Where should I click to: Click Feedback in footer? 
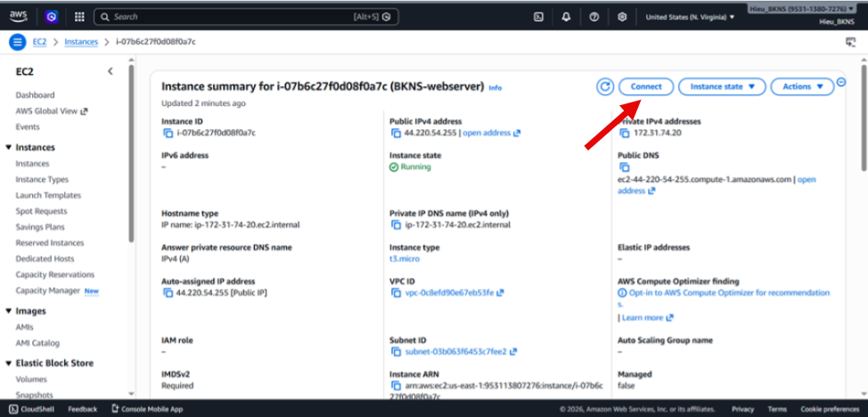83,409
